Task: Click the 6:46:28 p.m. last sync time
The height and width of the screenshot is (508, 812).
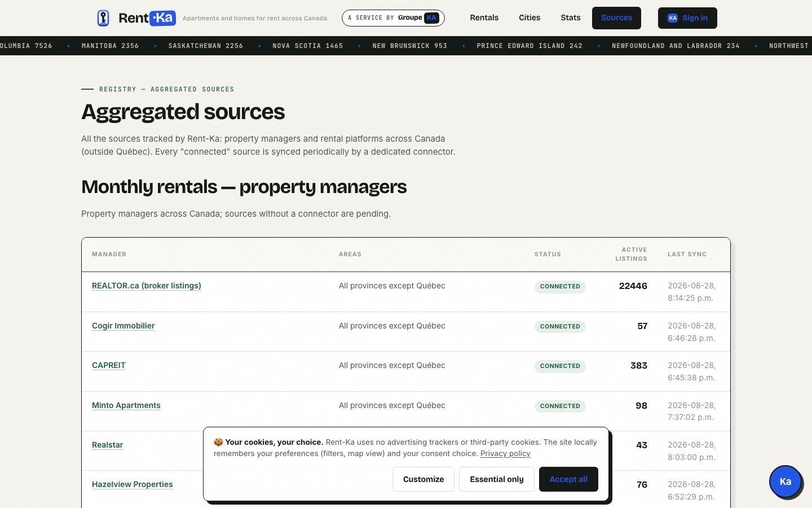Action: [691, 338]
